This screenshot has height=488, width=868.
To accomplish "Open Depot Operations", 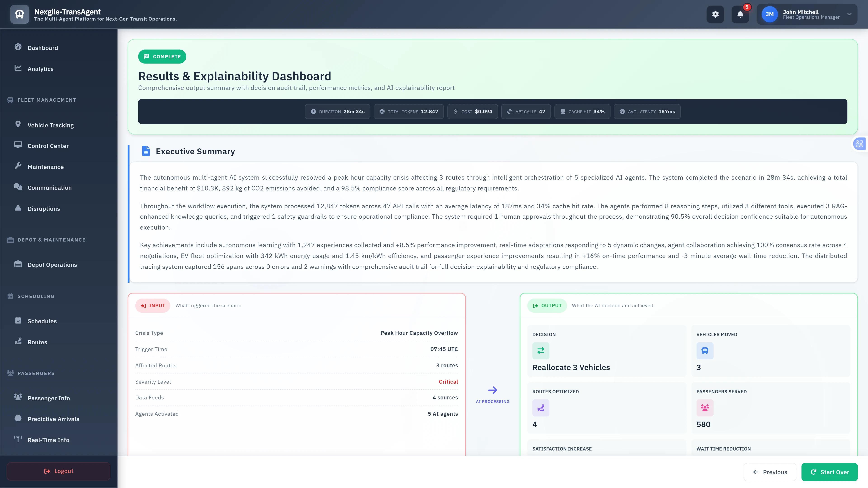I will tap(52, 265).
